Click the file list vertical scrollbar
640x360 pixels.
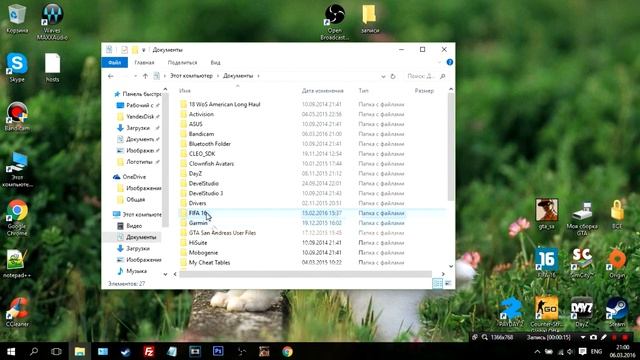click(451, 147)
